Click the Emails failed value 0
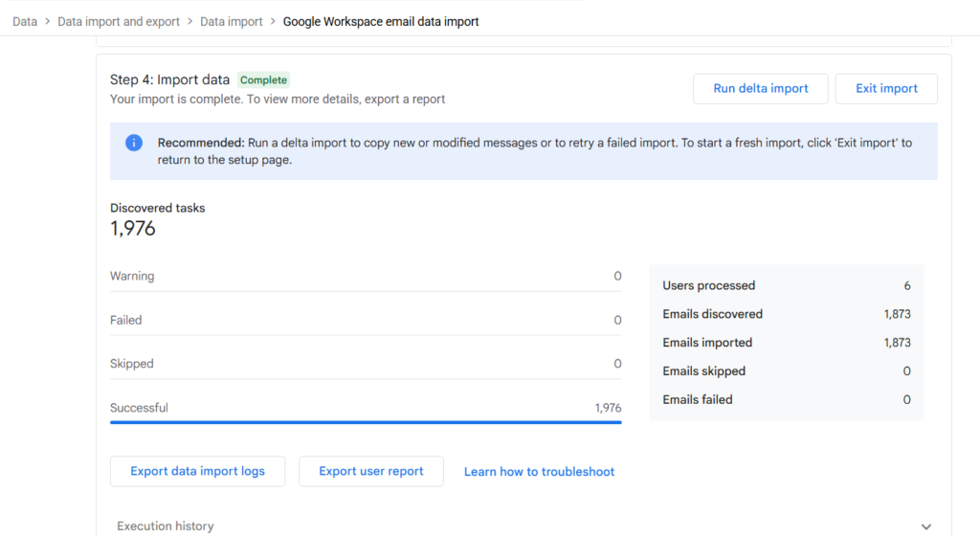Image resolution: width=980 pixels, height=537 pixels. pos(907,400)
